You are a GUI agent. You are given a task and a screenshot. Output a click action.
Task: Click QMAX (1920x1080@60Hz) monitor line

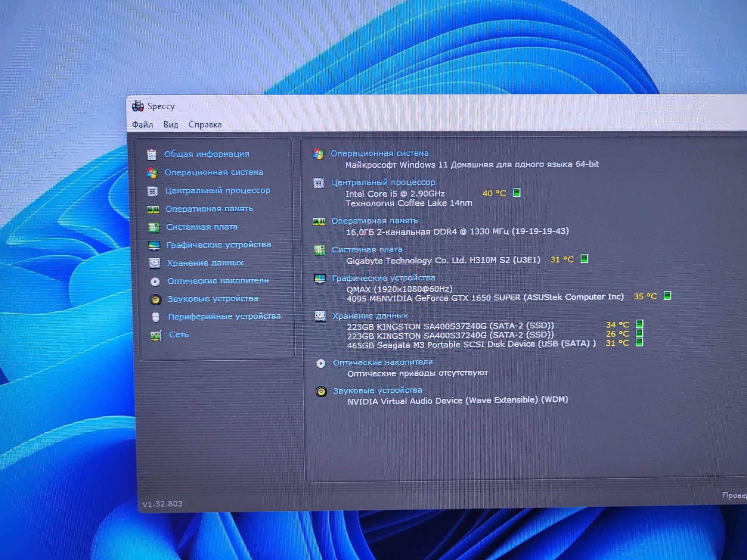(x=399, y=289)
